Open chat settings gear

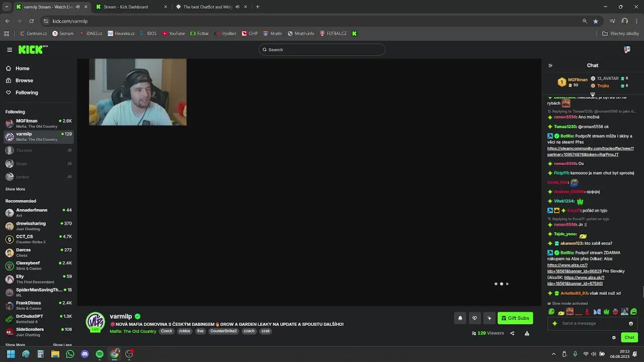point(614,337)
